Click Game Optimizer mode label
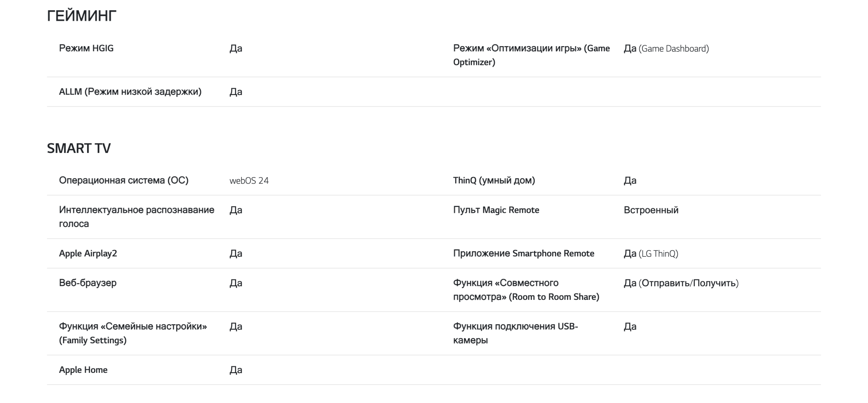 (x=531, y=55)
